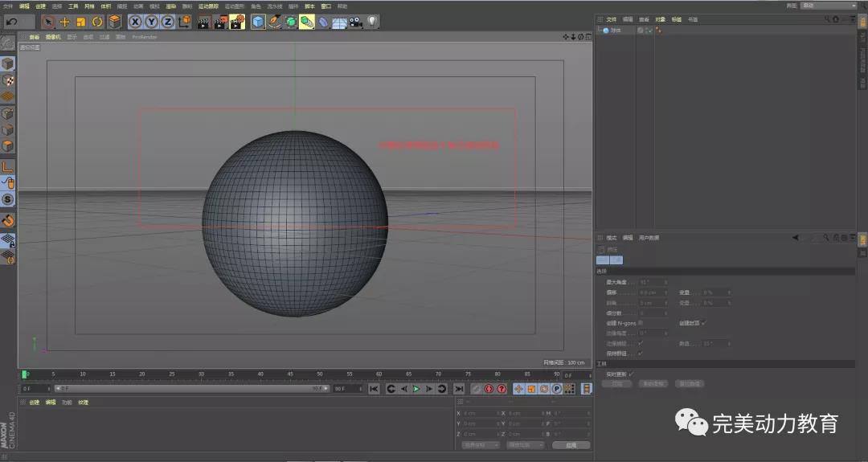Open the 文件 menu

click(x=8, y=6)
